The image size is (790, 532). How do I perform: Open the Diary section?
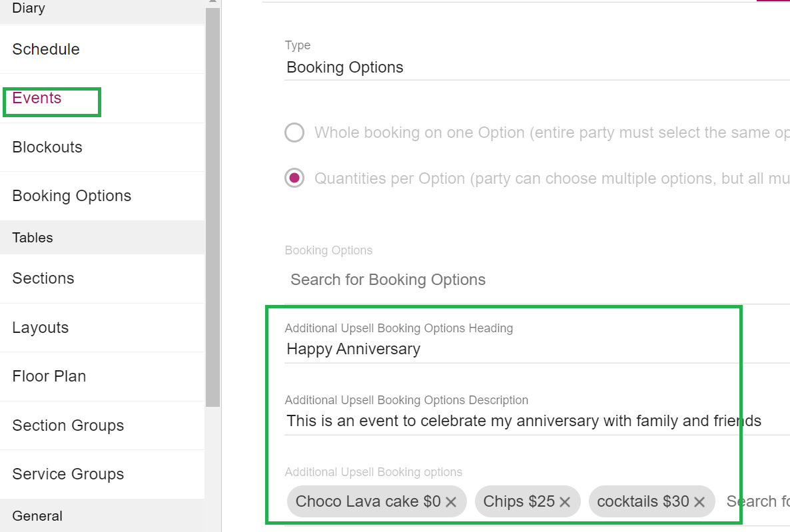coord(28,9)
